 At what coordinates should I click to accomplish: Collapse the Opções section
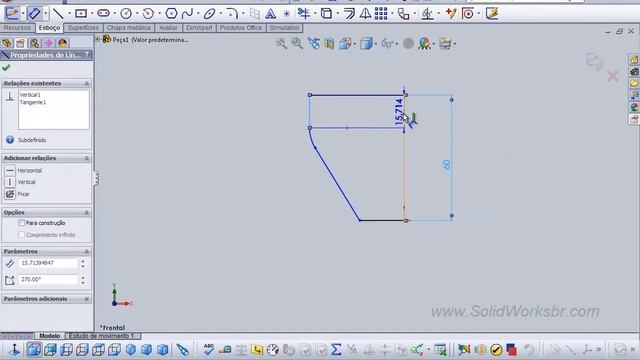coord(87,213)
